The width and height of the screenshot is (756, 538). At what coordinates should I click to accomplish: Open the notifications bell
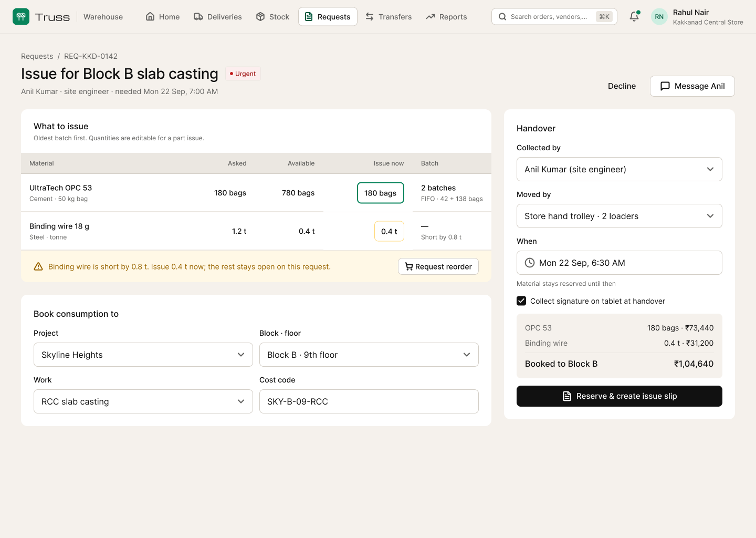(634, 17)
